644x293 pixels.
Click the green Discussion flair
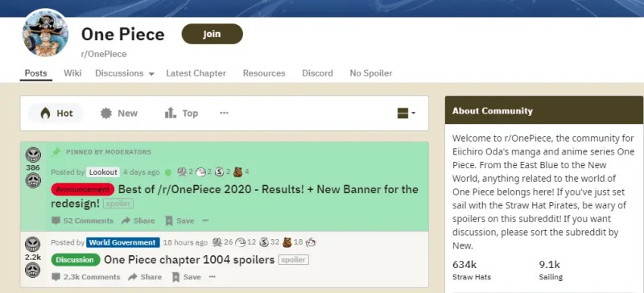point(76,260)
